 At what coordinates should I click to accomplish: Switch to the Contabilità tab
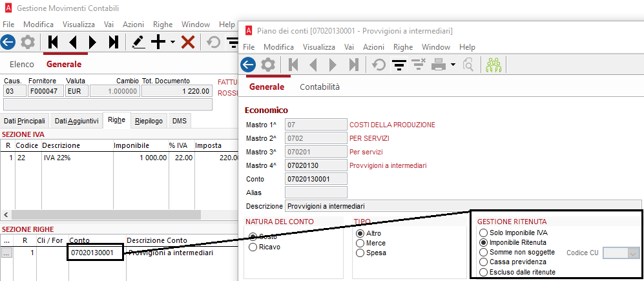point(320,87)
